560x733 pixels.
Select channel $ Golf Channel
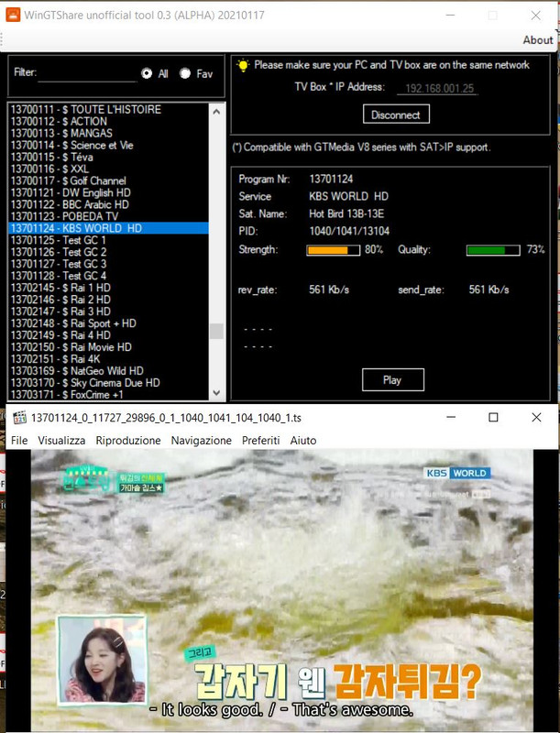(109, 181)
